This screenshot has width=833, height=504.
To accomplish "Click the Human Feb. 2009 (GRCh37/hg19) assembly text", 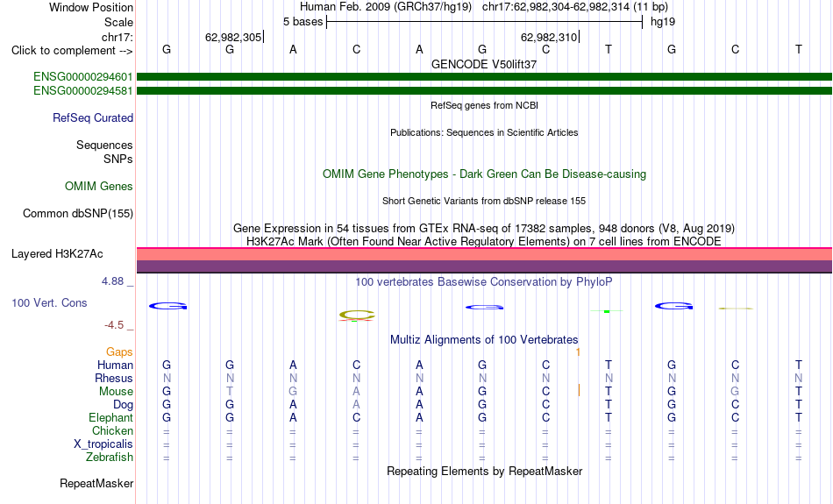I will point(386,7).
